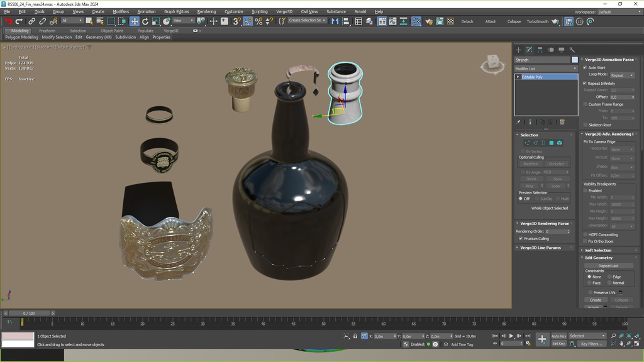Open the Modifier List dropdown
The width and height of the screenshot is (644, 362).
pos(545,69)
